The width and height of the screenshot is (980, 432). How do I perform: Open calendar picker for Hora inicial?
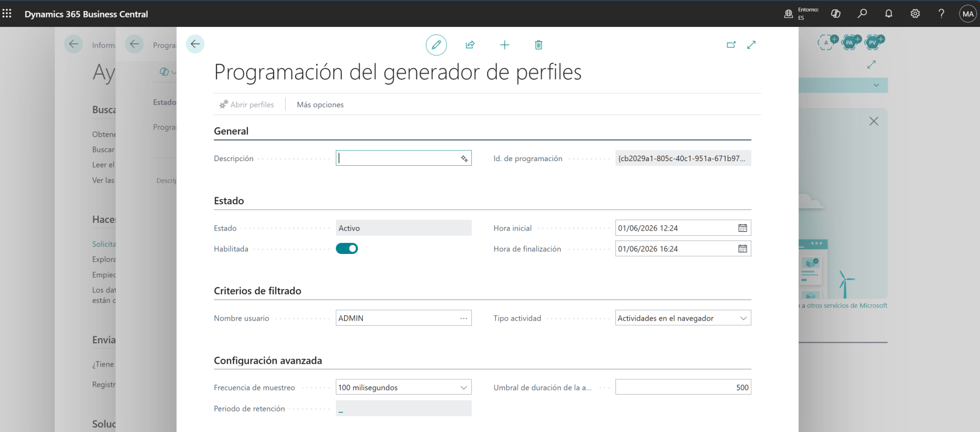tap(743, 228)
